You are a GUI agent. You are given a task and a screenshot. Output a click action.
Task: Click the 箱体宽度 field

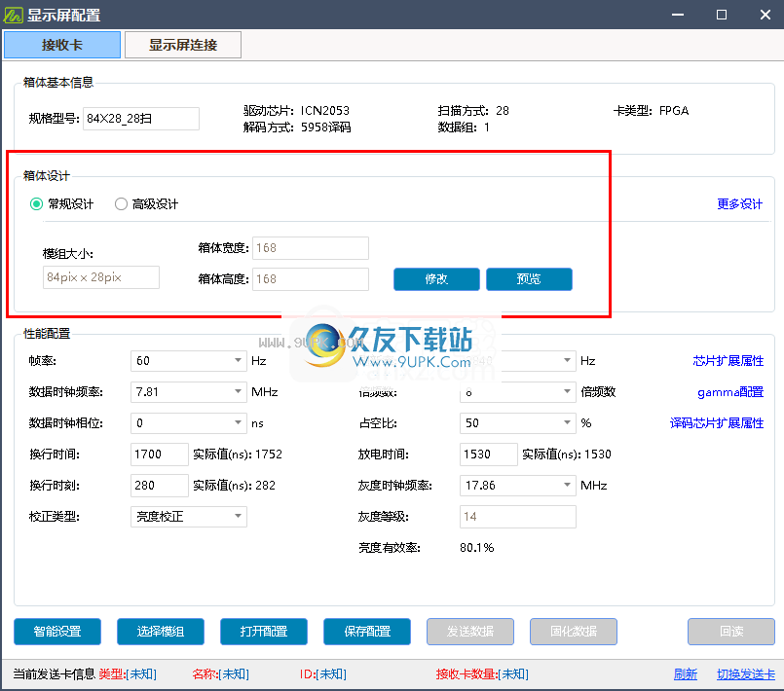point(311,248)
